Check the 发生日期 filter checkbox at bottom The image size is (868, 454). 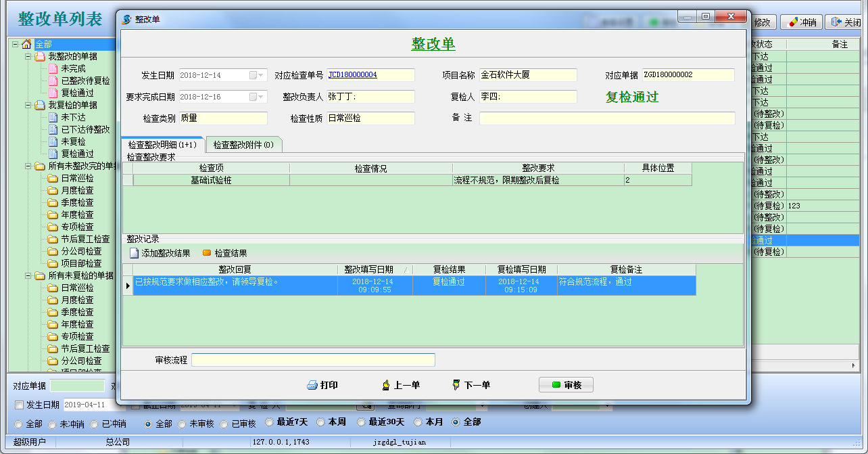pos(19,405)
